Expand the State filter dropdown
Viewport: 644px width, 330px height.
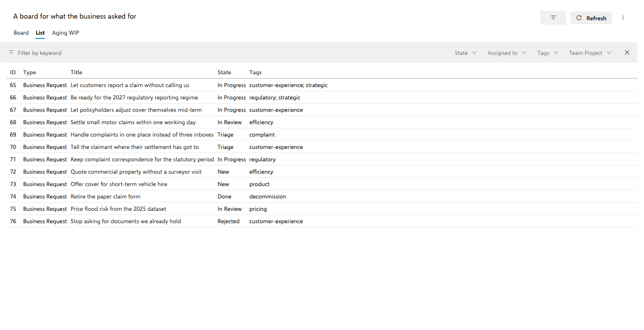(466, 53)
